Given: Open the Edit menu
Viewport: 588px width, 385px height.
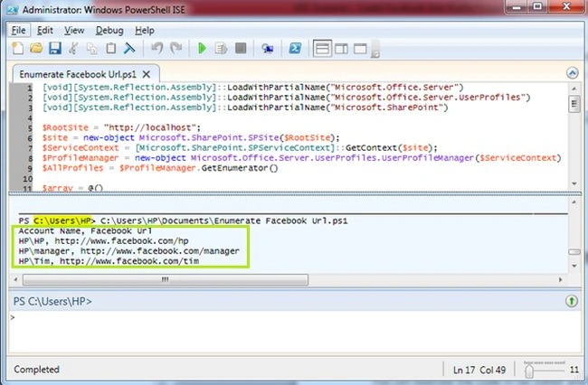Looking at the screenshot, I should [x=45, y=31].
